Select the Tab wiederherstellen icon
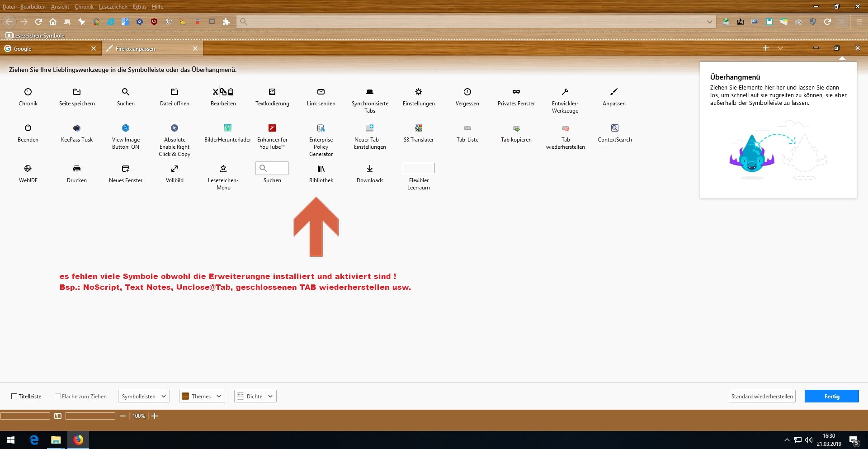Image resolution: width=868 pixels, height=449 pixels. (x=566, y=128)
